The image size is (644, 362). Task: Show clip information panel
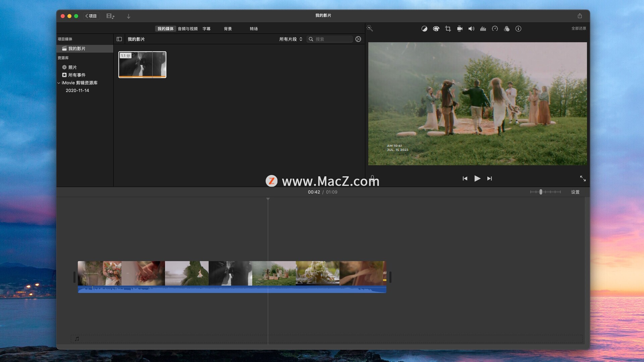coord(518,29)
